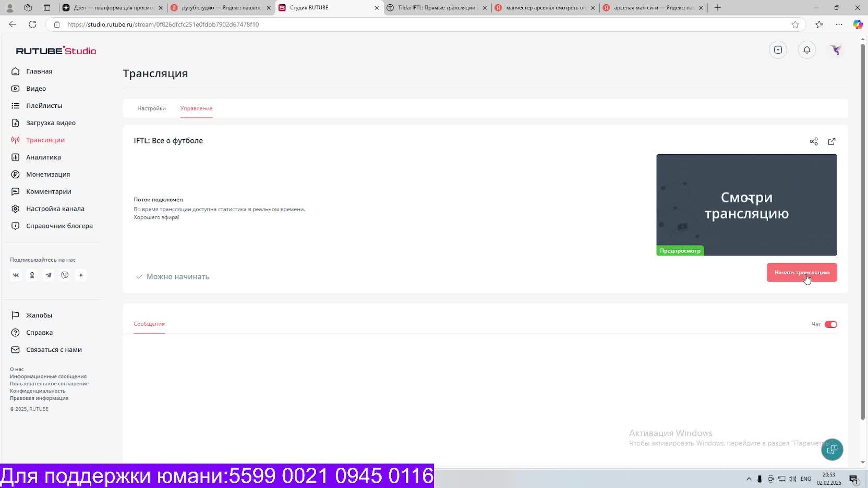Open the Copilot icon in browser
This screenshot has width=868, height=488.
[858, 25]
